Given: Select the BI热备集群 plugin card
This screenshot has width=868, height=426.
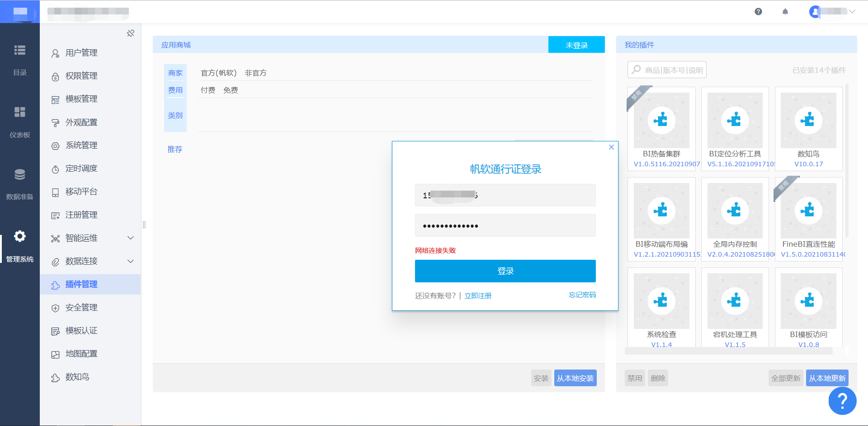Looking at the screenshot, I should (661, 129).
